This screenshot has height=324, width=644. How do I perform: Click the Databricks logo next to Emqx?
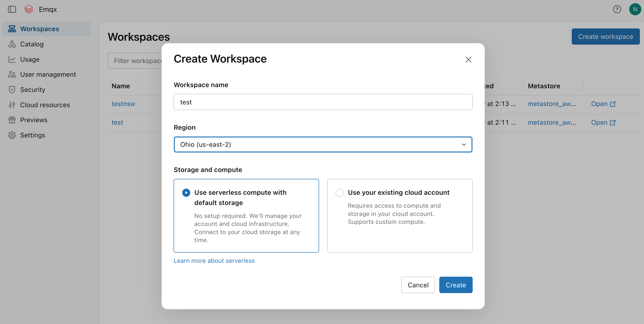tap(28, 9)
